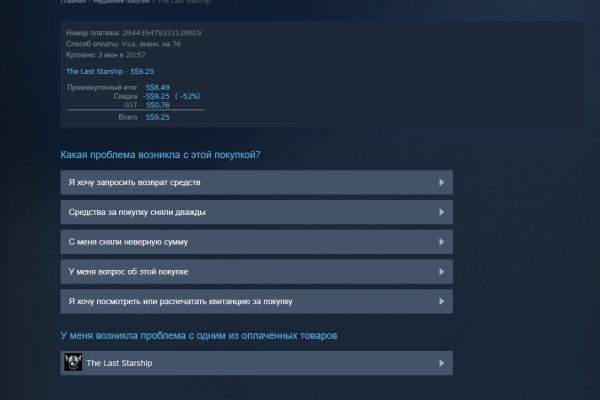Click arrow on purchase question row
Viewport: 600px width, 400px height.
(442, 272)
